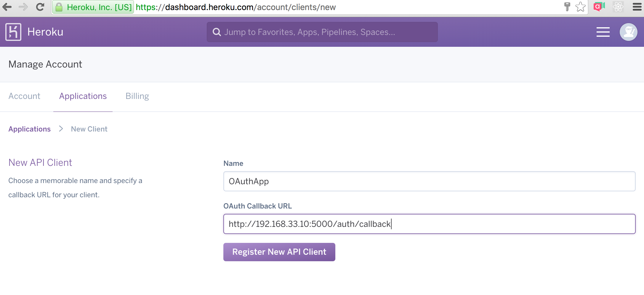644x295 pixels.
Task: Go back using the browser back arrow
Action: coord(7,7)
